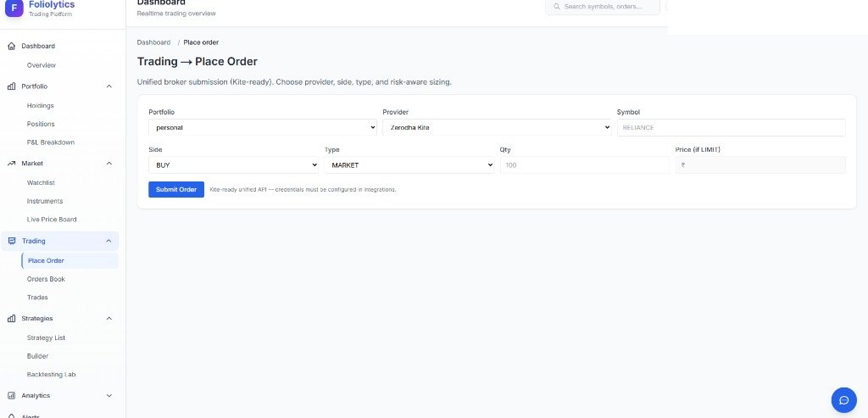This screenshot has width=868, height=418.
Task: Open Live Price Board
Action: tap(52, 220)
